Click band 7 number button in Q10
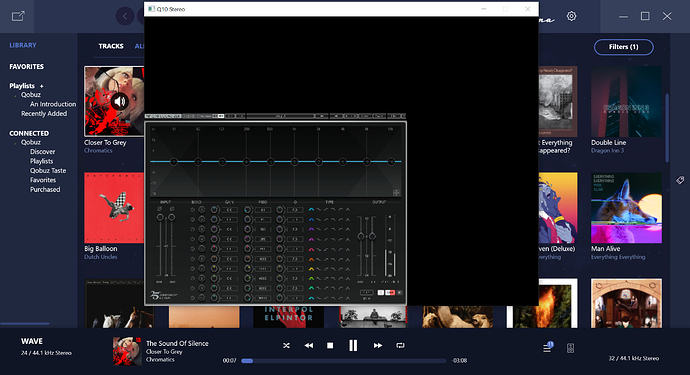This screenshot has width=690, height=375. pos(202,269)
